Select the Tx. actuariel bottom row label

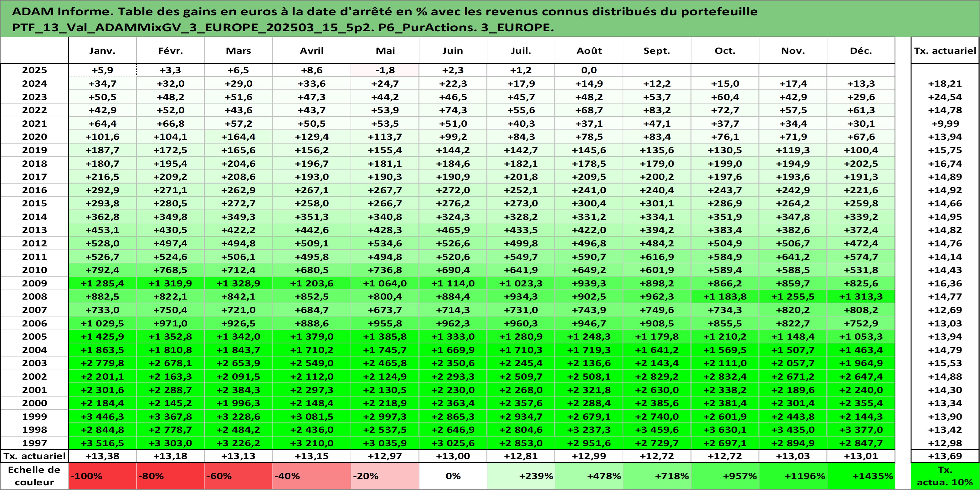coord(34,456)
